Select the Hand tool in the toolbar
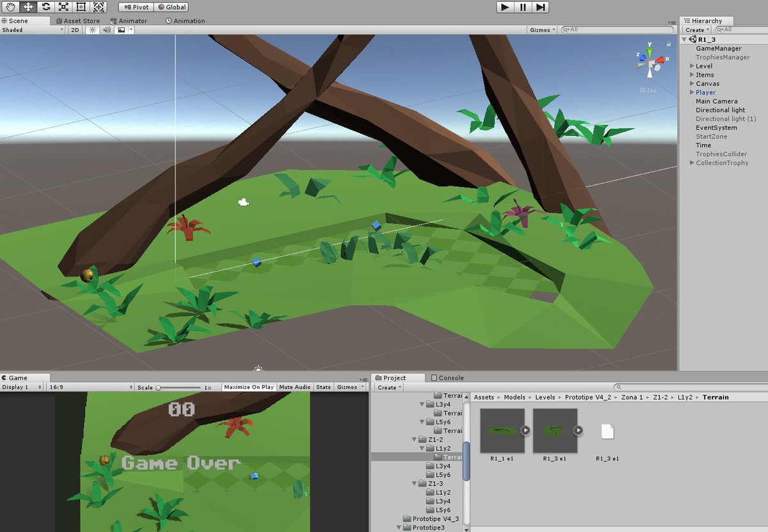Viewport: 768px width, 532px height. click(x=11, y=7)
